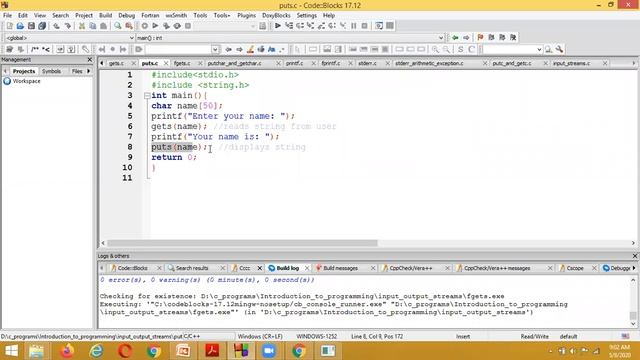Toggle the match case Aa search option
The height and width of the screenshot is (360, 640).
[271, 49]
